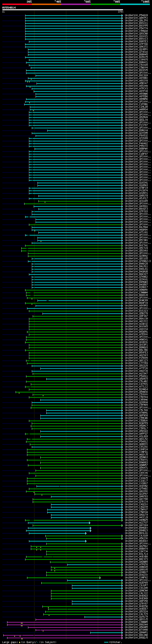Image resolution: width=152 pixels, height=644 pixels.
Task: Select hit UniRef100_Q7XE16
Action: (136, 52)
